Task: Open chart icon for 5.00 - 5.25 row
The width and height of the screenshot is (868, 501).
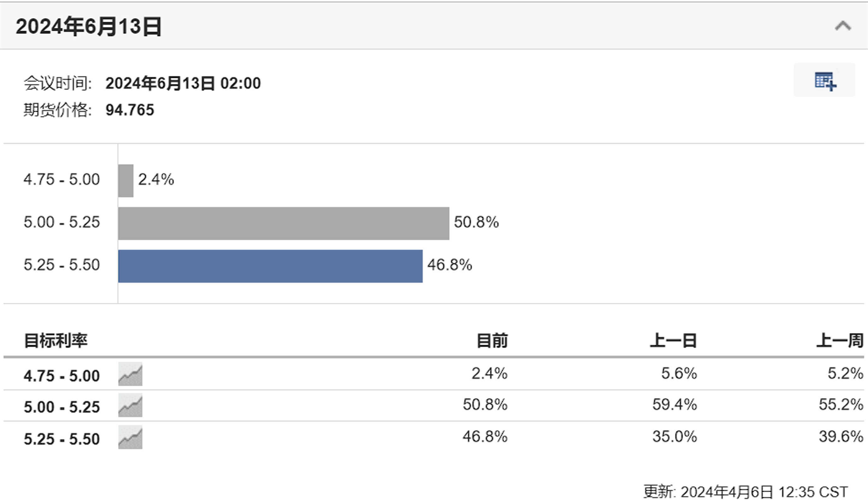Action: tap(130, 405)
